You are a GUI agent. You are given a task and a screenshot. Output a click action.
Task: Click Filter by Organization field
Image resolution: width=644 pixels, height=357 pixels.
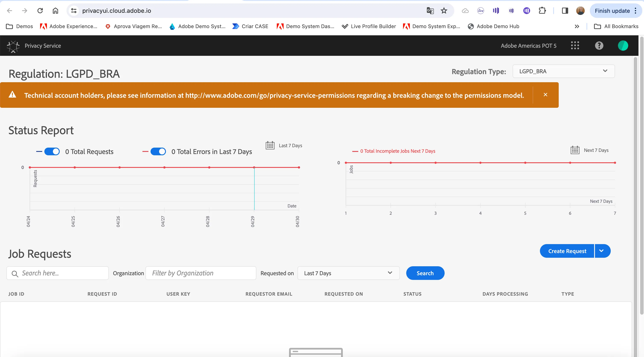(201, 273)
